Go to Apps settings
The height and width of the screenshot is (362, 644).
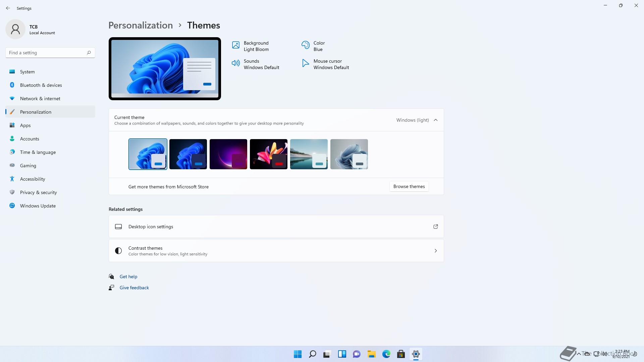click(x=50, y=125)
